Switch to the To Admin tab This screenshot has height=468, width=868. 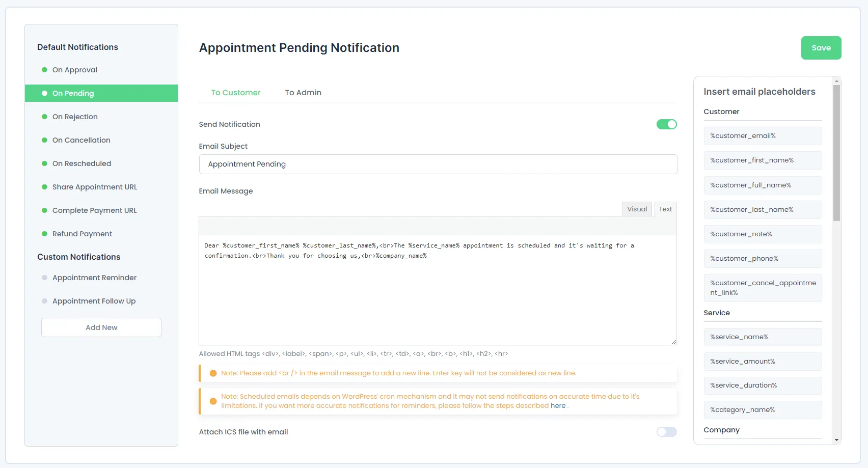pyautogui.click(x=303, y=93)
